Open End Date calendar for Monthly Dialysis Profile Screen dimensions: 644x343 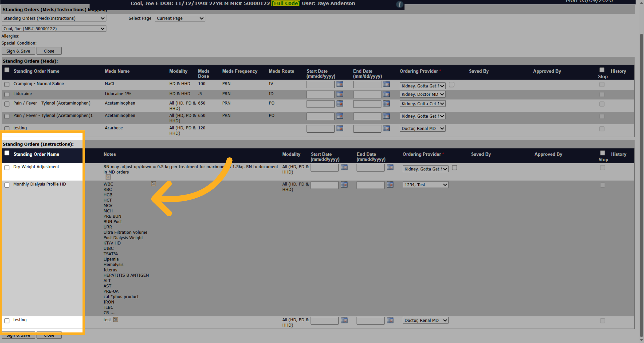coord(390,185)
